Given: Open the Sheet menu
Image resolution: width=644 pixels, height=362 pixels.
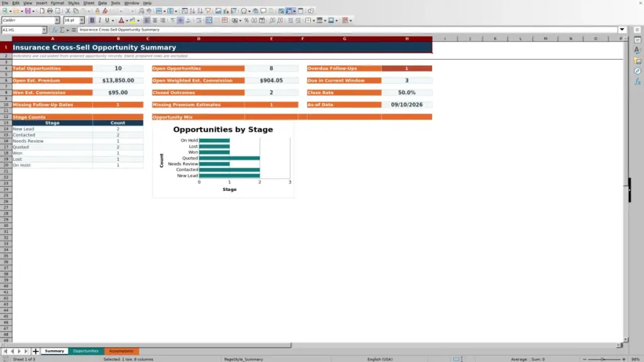Looking at the screenshot, I should coord(89,3).
